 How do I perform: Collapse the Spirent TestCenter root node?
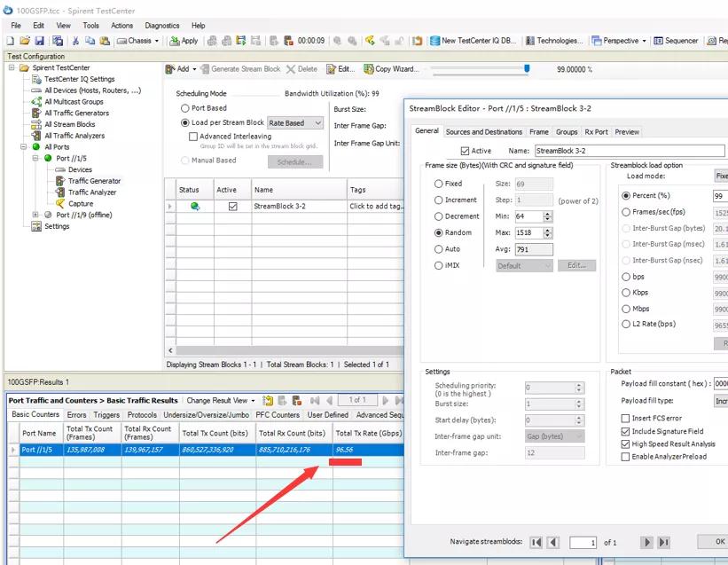(x=12, y=67)
